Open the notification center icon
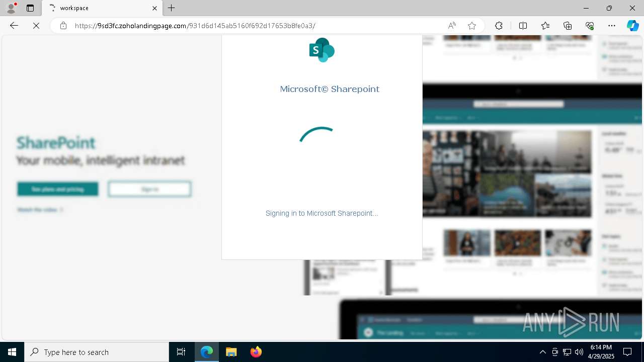The width and height of the screenshot is (644, 362). (627, 352)
